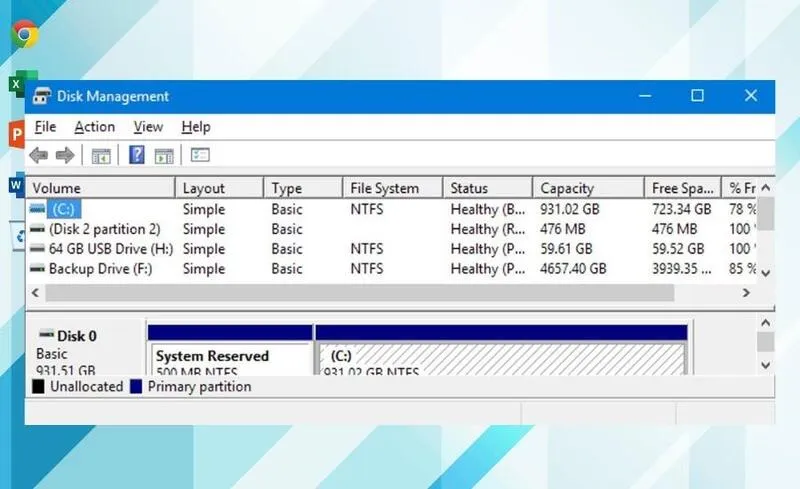Click the disk pane scroll up arrow
This screenshot has height=489, width=800.
click(765, 323)
